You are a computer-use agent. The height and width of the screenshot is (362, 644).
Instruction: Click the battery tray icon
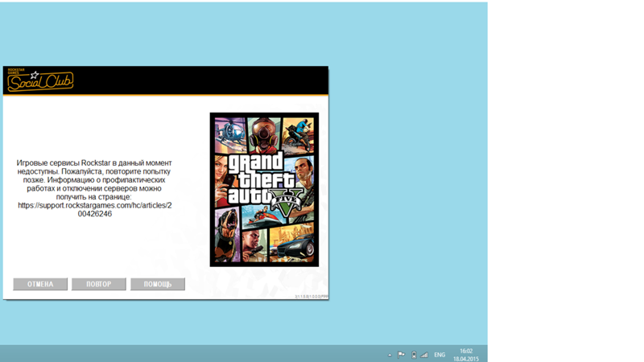coord(414,355)
